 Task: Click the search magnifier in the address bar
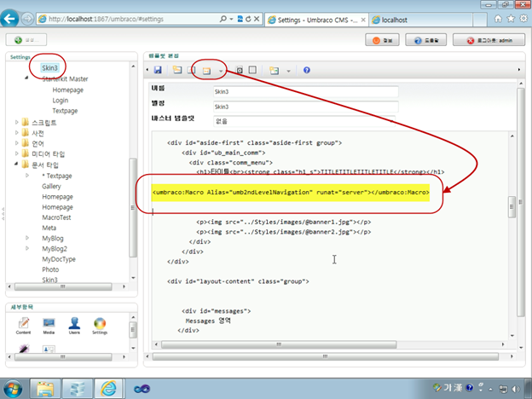point(223,19)
